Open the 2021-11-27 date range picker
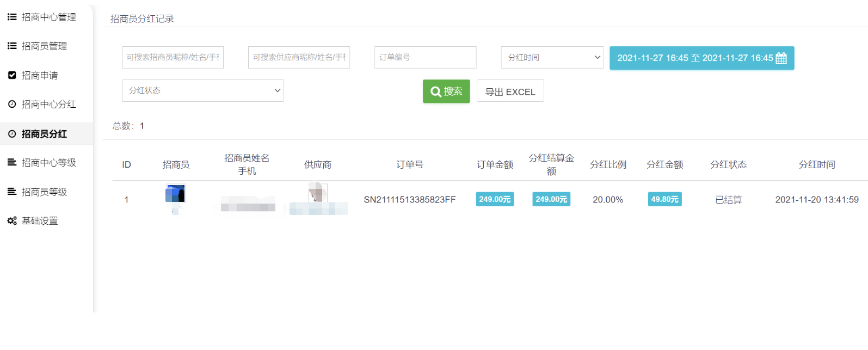Viewport: 868px width, 350px height. [694, 58]
